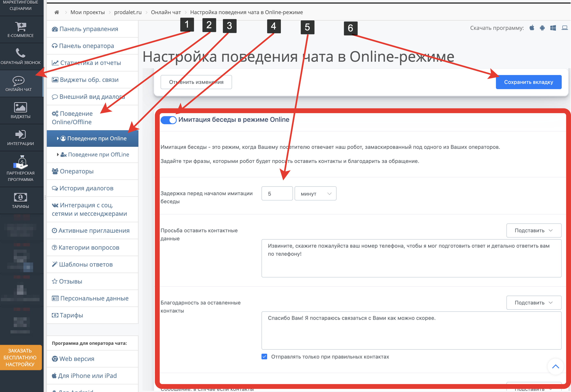Image resolution: width=571 pixels, height=392 pixels.
Task: Open the Partner program money bag icon
Action: point(21,162)
